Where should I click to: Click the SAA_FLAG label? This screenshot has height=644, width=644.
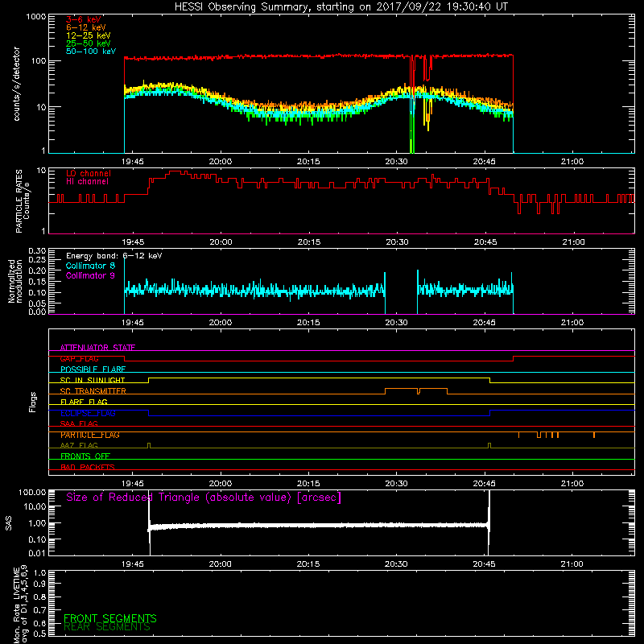79,423
